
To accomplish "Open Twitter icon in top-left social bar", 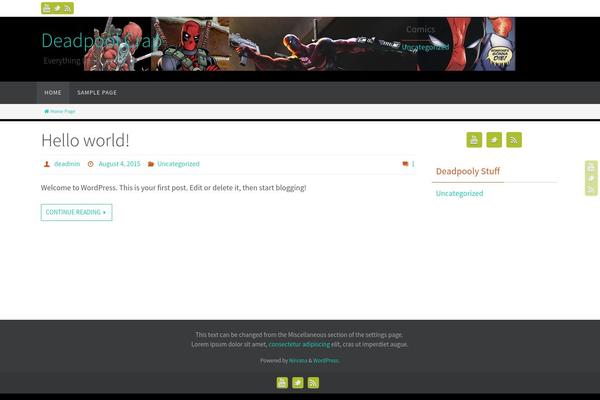I will click(57, 8).
